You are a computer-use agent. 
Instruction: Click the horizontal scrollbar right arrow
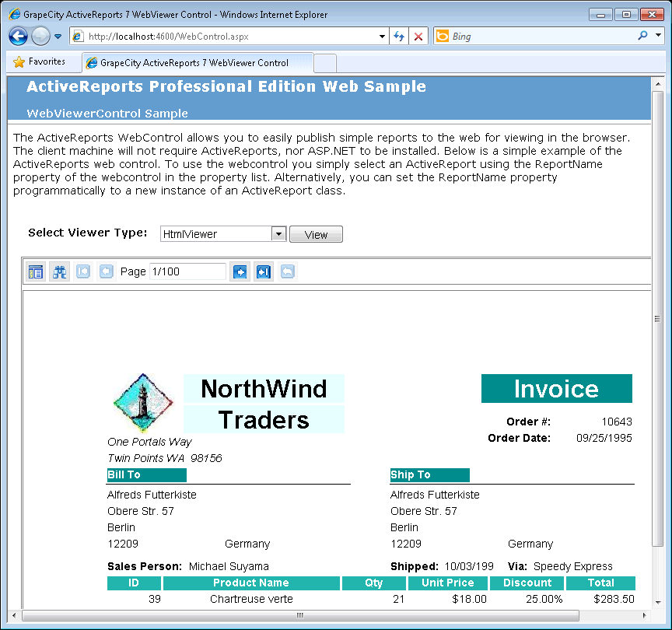click(644, 615)
